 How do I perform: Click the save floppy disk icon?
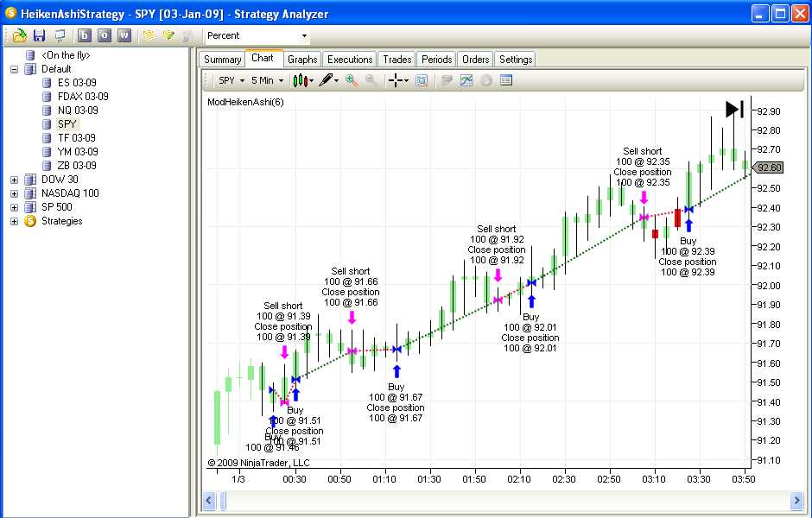pos(40,35)
